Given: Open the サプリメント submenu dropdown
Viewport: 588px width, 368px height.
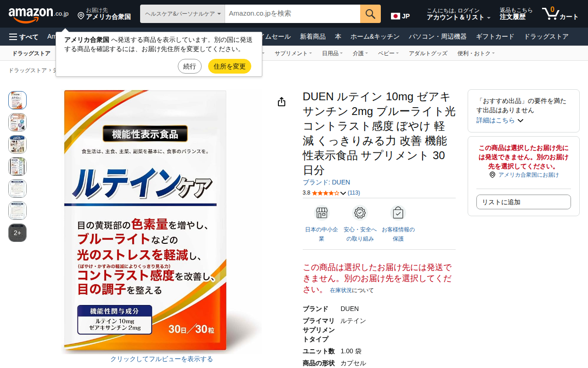Looking at the screenshot, I should pyautogui.click(x=293, y=53).
